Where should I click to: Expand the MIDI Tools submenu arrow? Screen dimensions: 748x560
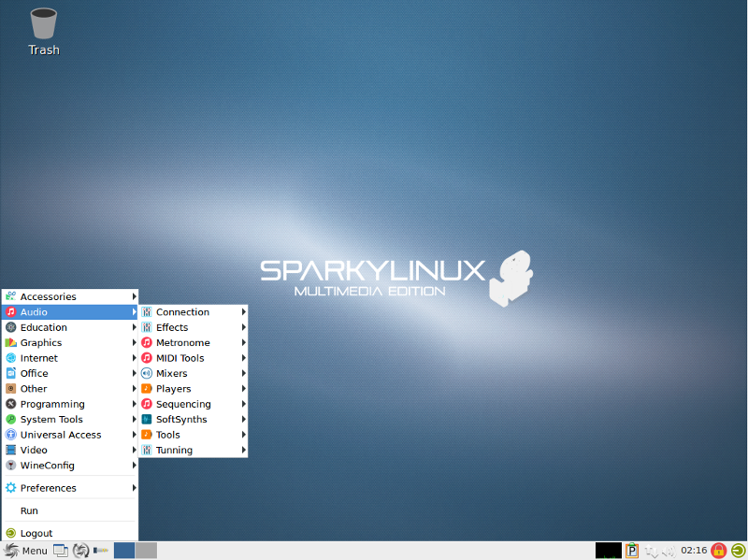(243, 358)
